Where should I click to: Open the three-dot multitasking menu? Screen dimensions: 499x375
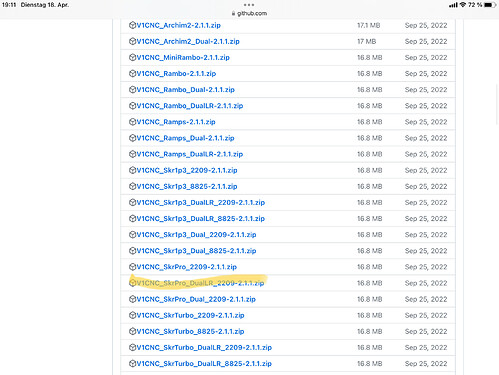click(x=249, y=5)
